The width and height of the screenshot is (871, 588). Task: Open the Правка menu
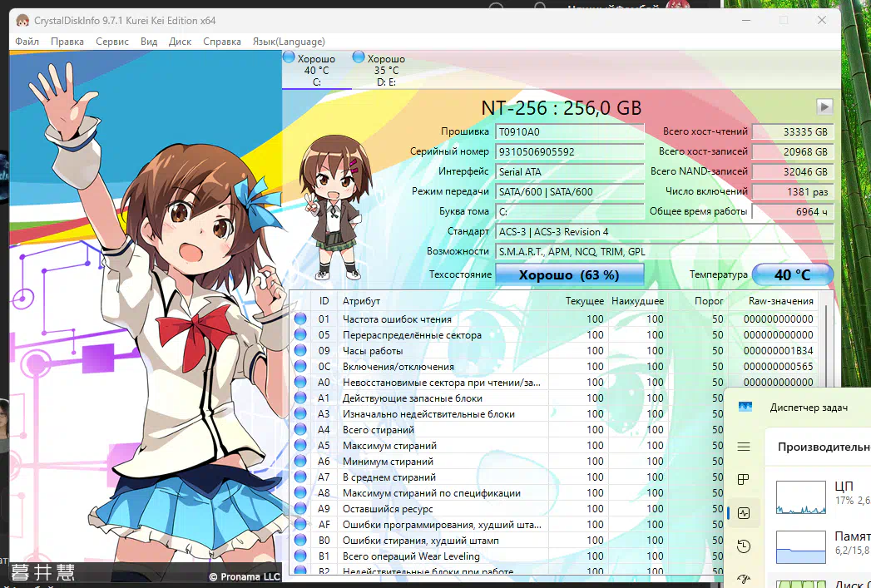67,42
